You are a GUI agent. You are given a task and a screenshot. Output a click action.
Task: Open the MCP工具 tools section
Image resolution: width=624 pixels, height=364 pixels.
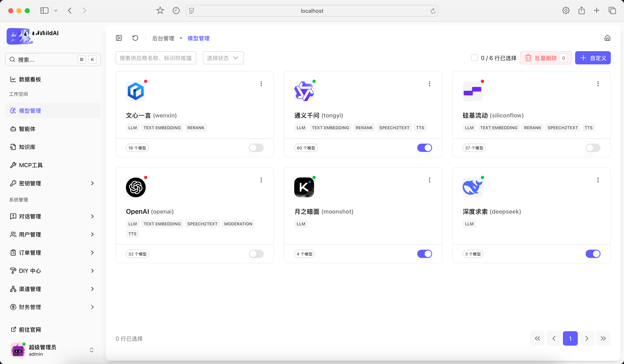tap(31, 165)
